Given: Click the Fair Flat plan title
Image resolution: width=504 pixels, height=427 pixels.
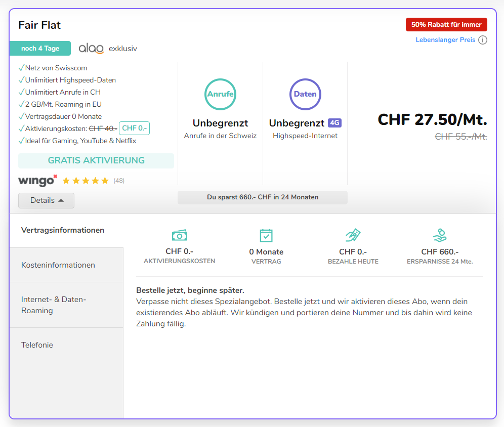Looking at the screenshot, I should 39,25.
